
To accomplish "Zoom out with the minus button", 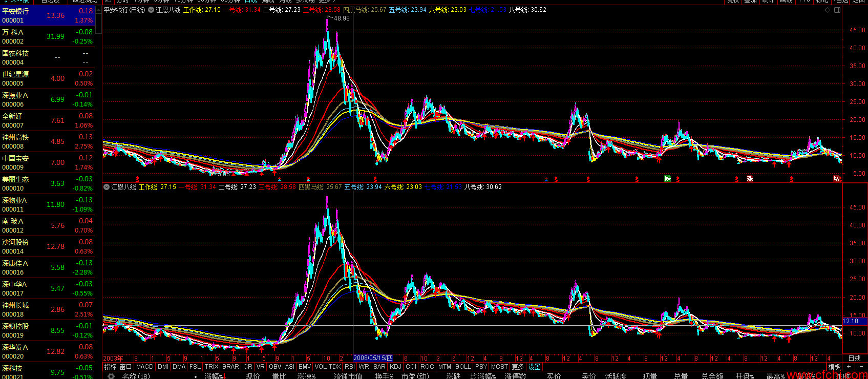I will click(x=861, y=367).
